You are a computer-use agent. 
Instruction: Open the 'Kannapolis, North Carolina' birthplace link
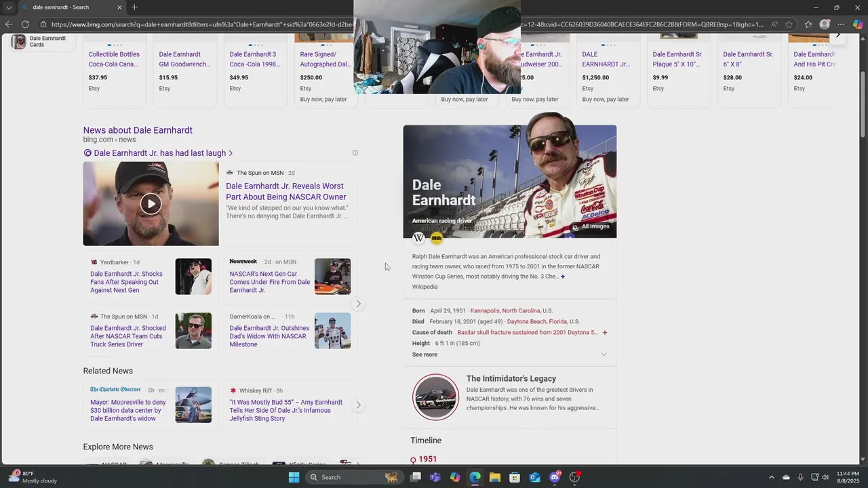click(506, 310)
